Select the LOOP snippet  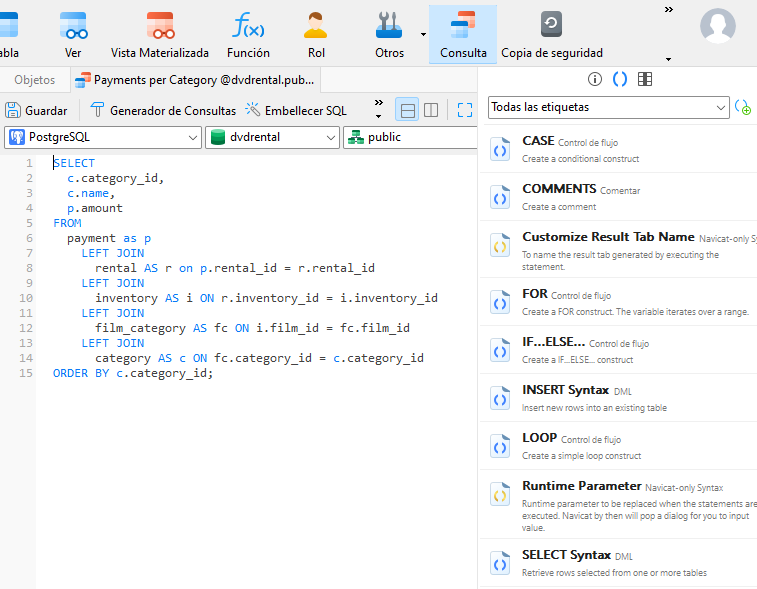click(618, 446)
